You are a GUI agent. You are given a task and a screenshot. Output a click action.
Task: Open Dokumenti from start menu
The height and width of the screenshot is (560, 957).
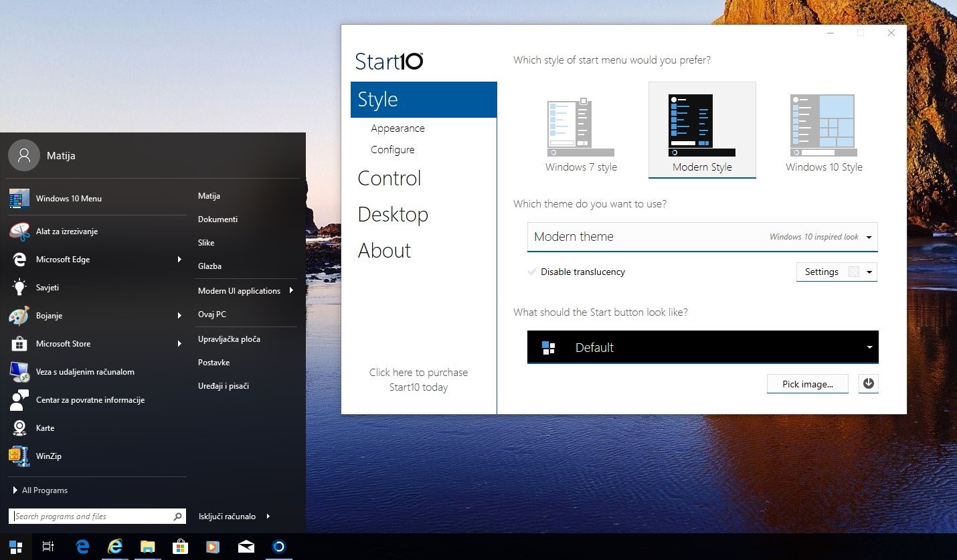(x=217, y=219)
